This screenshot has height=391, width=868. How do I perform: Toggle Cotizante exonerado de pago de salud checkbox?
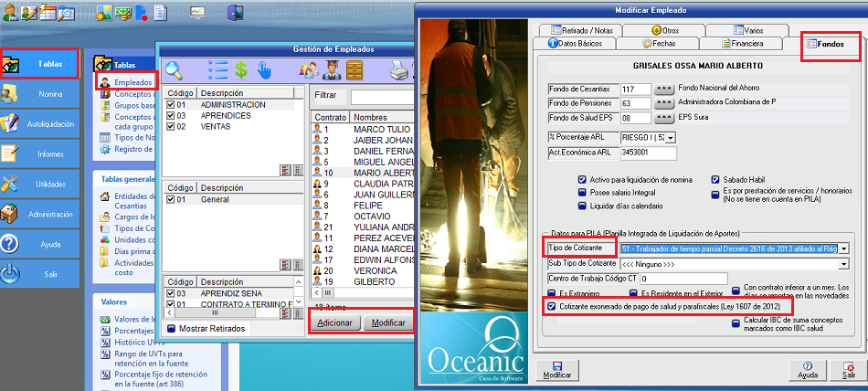pyautogui.click(x=551, y=307)
